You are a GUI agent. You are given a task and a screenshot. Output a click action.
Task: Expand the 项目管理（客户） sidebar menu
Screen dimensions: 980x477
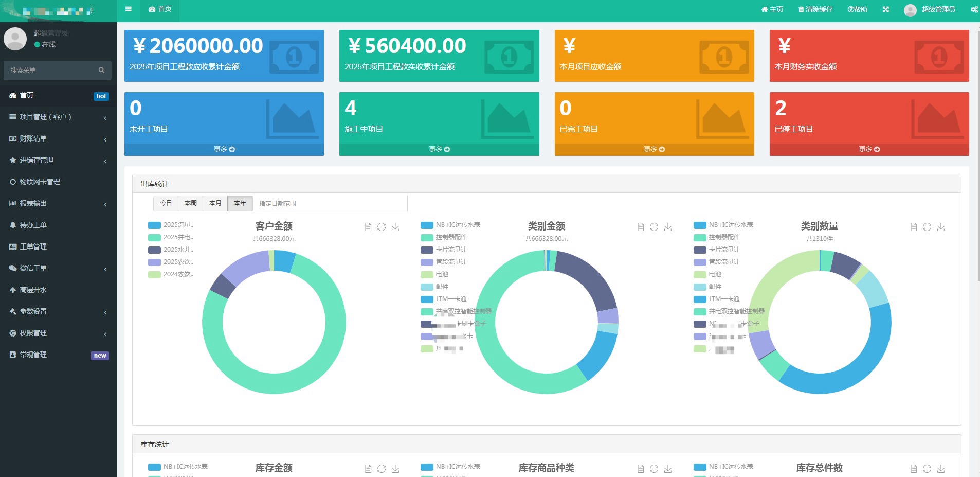[58, 117]
